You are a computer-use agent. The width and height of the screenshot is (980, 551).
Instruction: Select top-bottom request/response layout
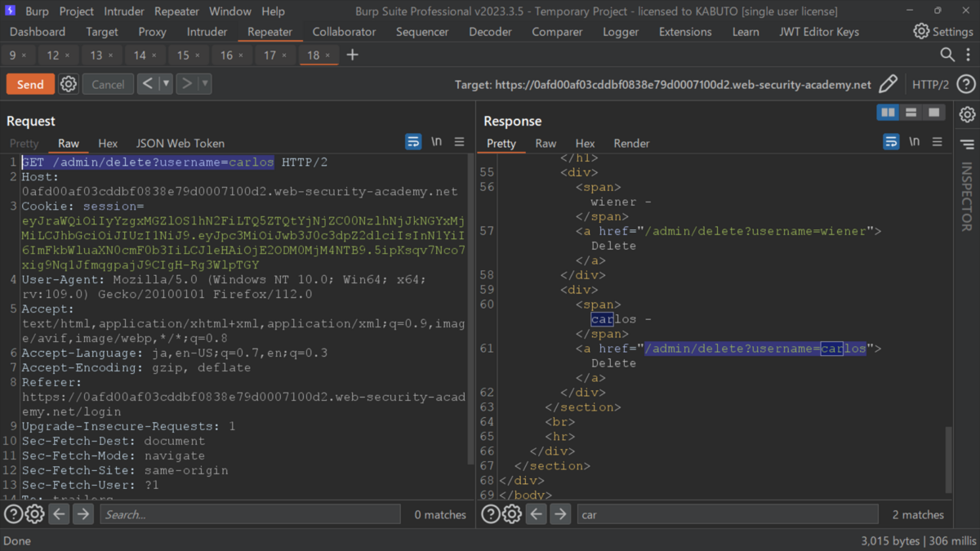tap(911, 113)
